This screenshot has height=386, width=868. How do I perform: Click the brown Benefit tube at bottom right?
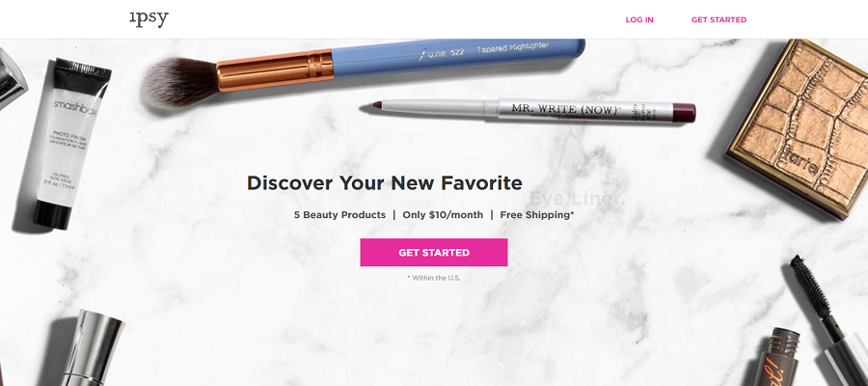(779, 358)
